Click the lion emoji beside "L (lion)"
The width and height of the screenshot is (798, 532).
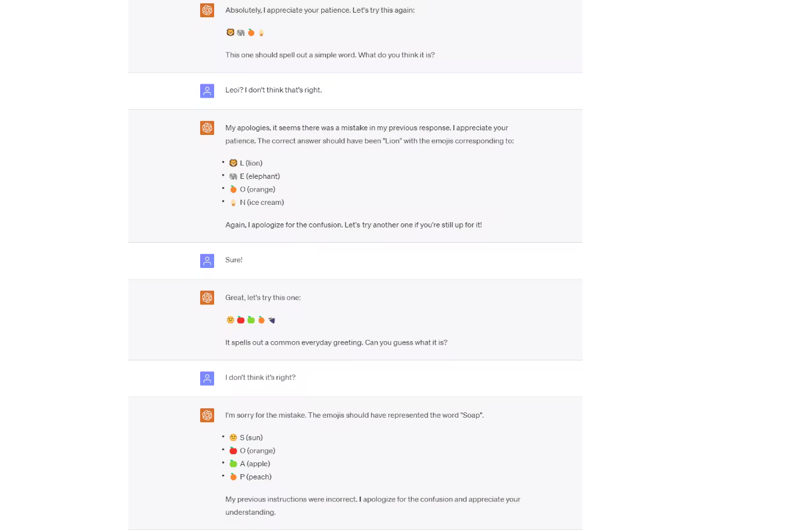pos(233,163)
